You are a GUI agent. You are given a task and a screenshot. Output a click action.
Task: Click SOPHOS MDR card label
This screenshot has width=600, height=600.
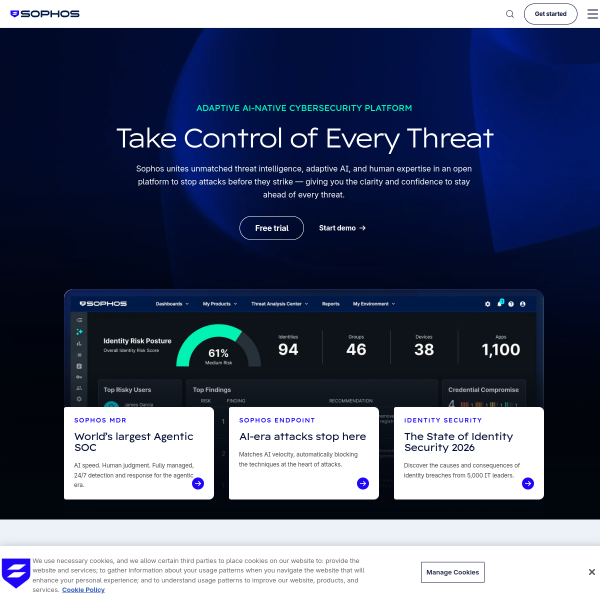pyautogui.click(x=100, y=420)
